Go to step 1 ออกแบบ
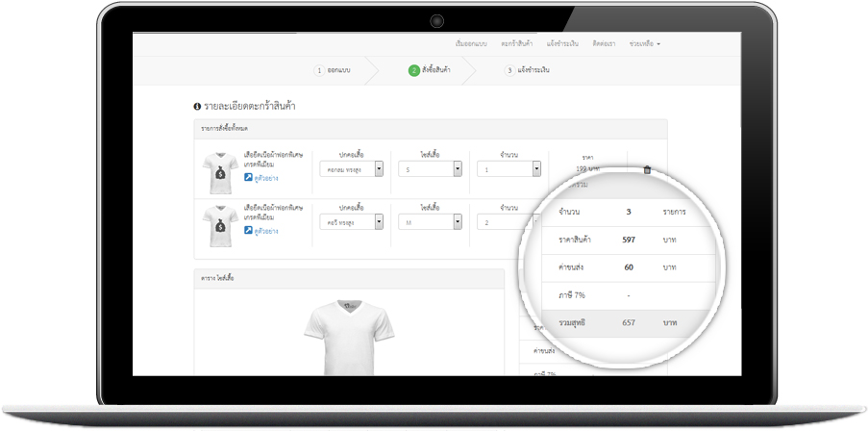This screenshot has width=868, height=431. point(333,70)
